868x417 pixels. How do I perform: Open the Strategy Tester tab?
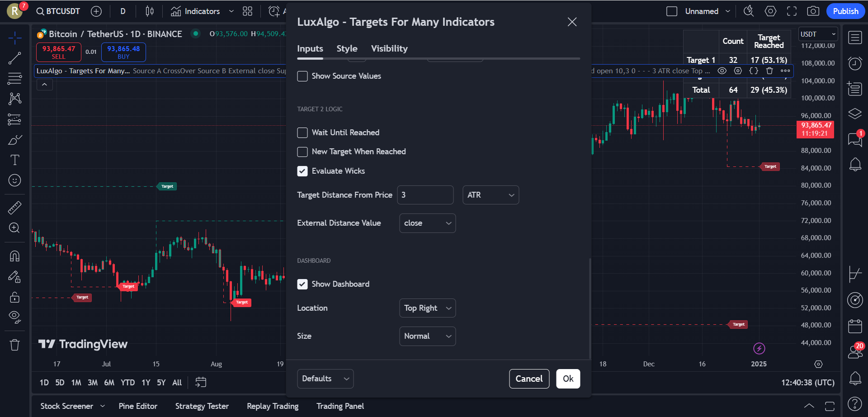coord(202,406)
